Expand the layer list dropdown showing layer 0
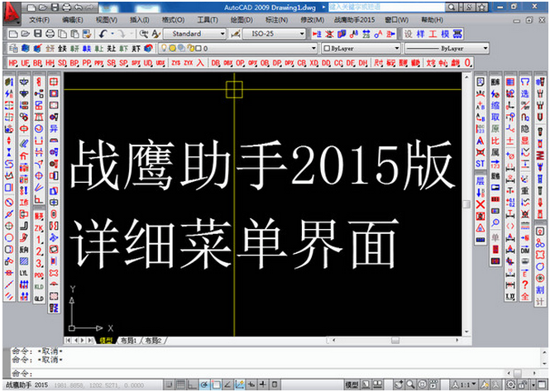555x392 pixels. (x=237, y=48)
